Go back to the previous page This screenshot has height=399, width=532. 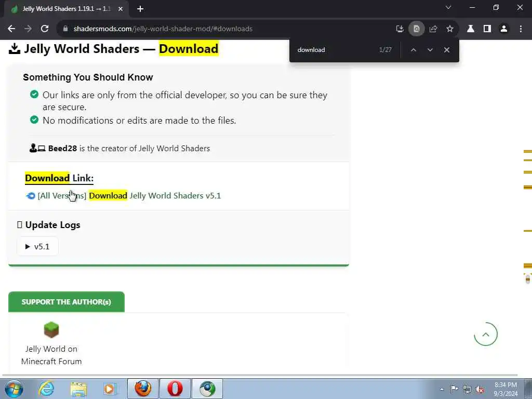point(11,29)
